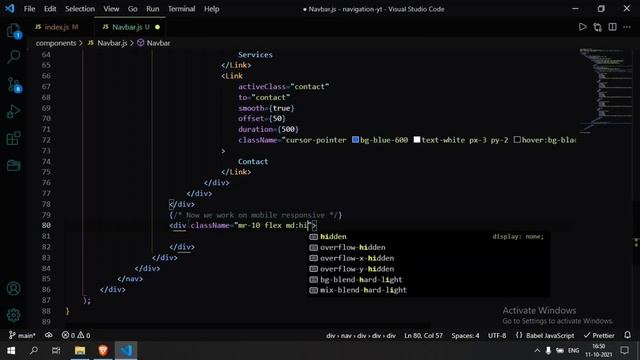This screenshot has width=640, height=360.
Task: Click the Prettier status bar item
Action: [x=599, y=336]
